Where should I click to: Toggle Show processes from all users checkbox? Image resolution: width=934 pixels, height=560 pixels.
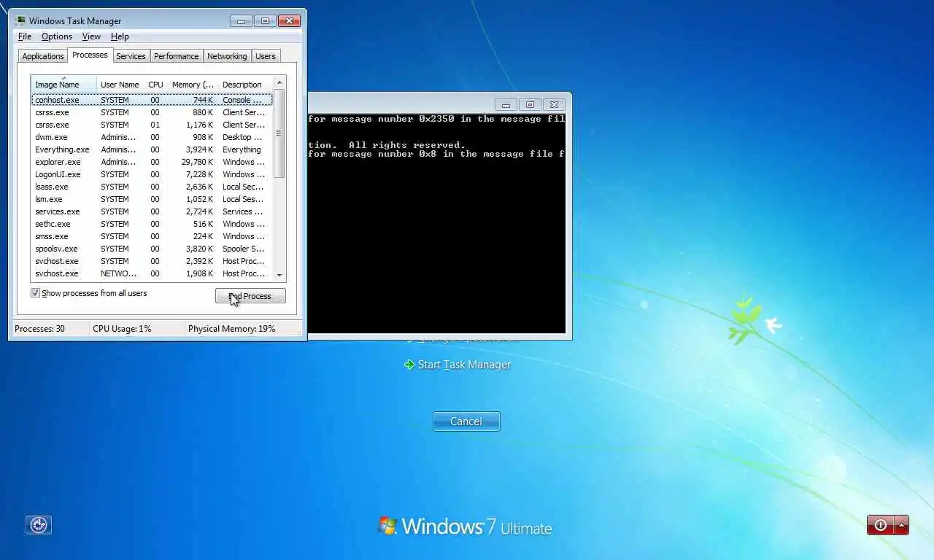pyautogui.click(x=35, y=293)
